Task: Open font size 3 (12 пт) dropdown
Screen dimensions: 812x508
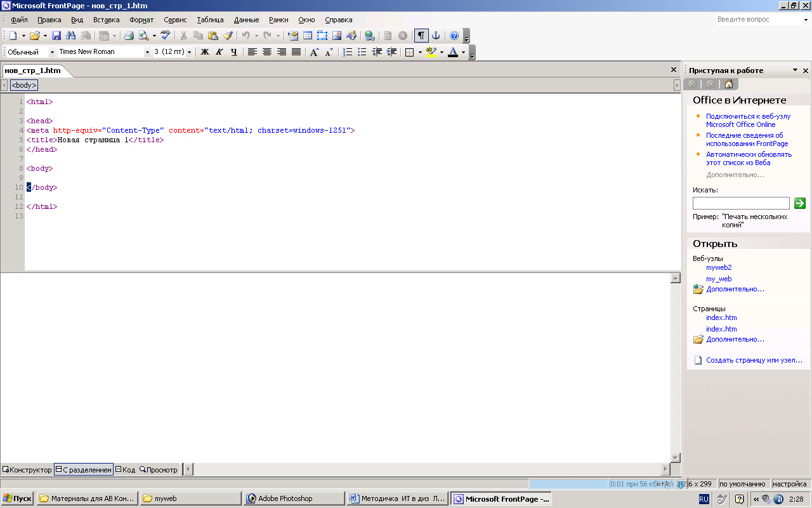Action: 189,52
